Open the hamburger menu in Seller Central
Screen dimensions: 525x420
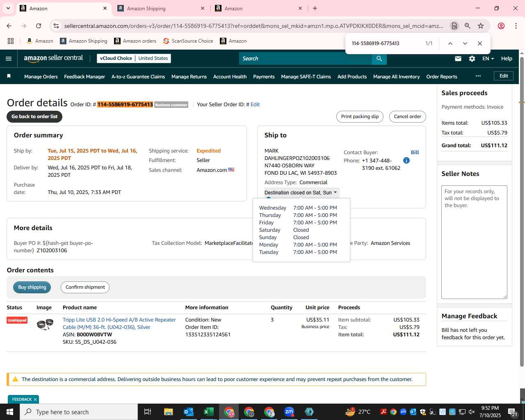[9, 59]
